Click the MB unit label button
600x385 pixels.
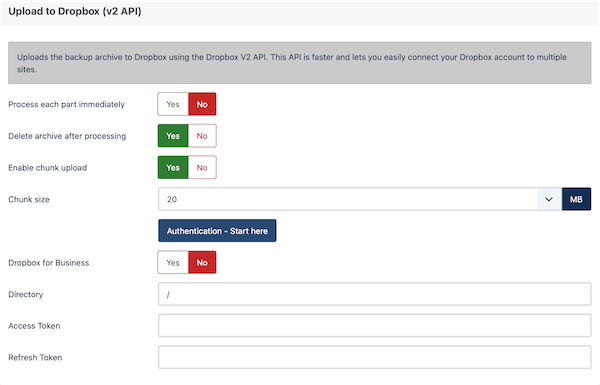click(576, 199)
